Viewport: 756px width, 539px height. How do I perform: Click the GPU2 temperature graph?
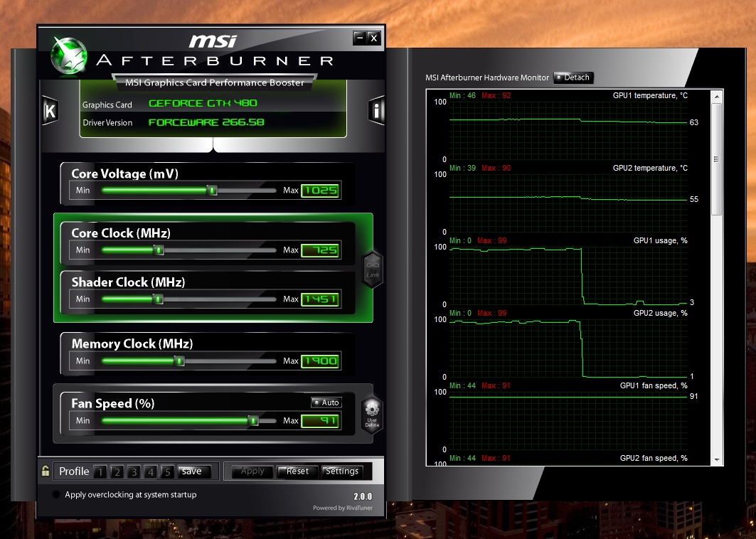click(568, 203)
